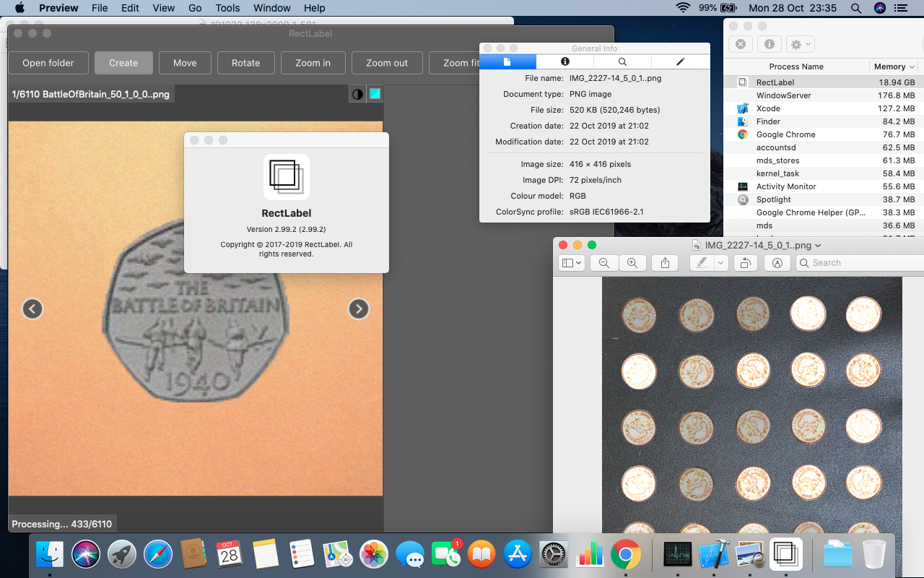Viewport: 924px width, 578px height.
Task: Click the pencil edit tab in General Info
Action: tap(680, 62)
